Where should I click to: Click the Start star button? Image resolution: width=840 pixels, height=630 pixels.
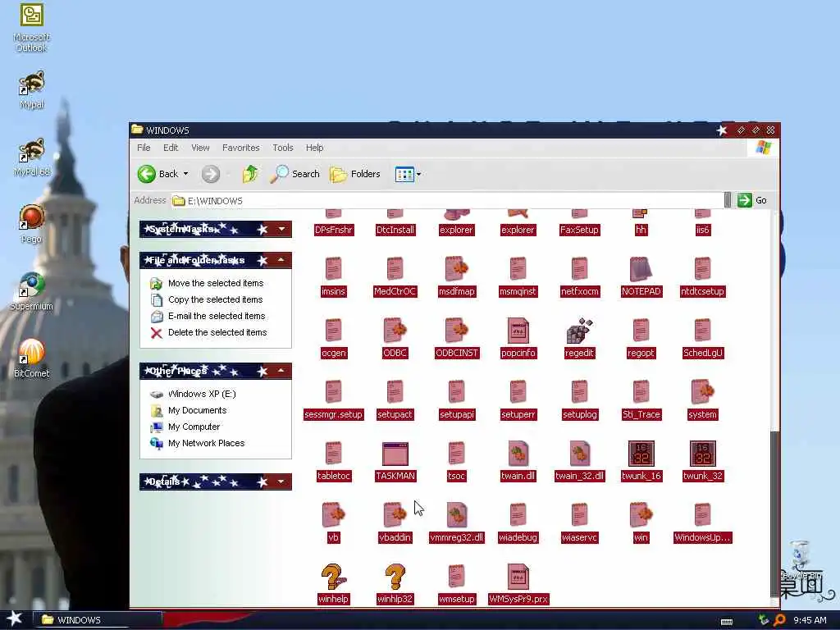click(15, 620)
